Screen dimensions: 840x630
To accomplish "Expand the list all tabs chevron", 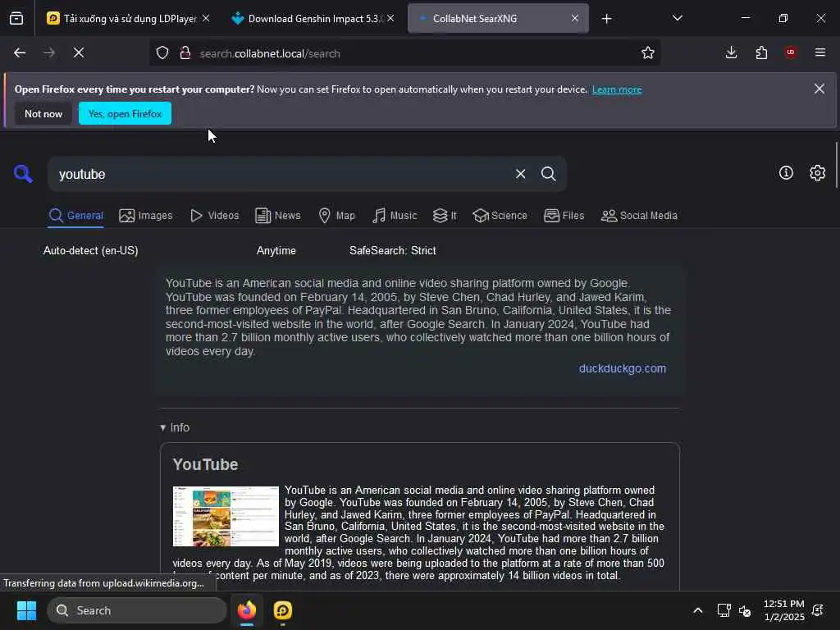I will (677, 19).
